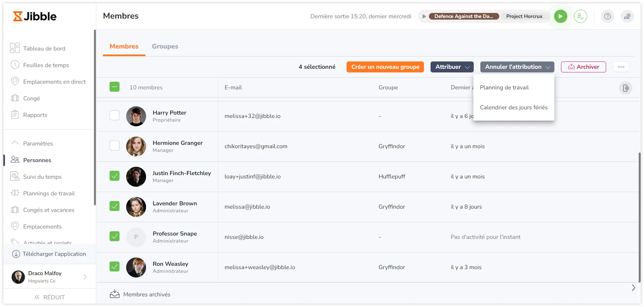Collapse the Annuler l'attribution dropdown

[x=517, y=67]
